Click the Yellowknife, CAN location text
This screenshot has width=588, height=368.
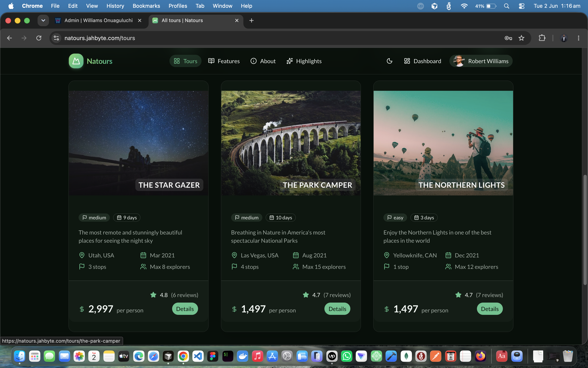(x=415, y=255)
